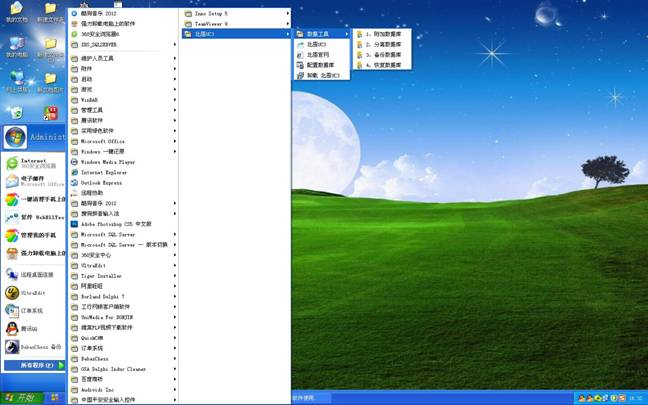Open the Borland Delphi 7 program folder
The height and width of the screenshot is (405, 648).
coord(124,296)
